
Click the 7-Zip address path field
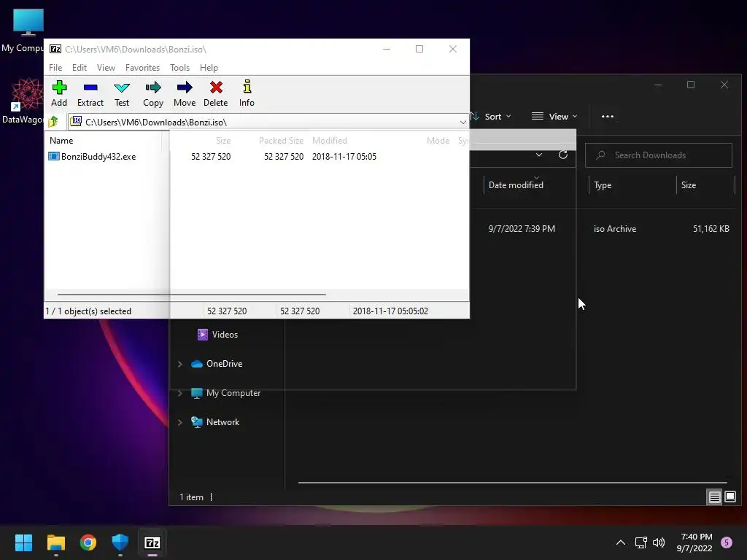pyautogui.click(x=268, y=122)
